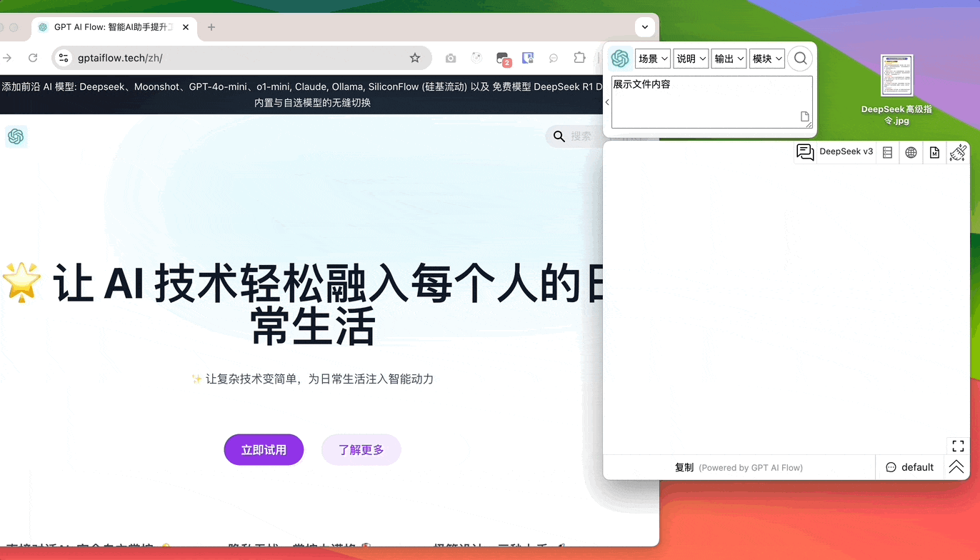
Task: Click the file attach icon in prompt box
Action: point(804,116)
